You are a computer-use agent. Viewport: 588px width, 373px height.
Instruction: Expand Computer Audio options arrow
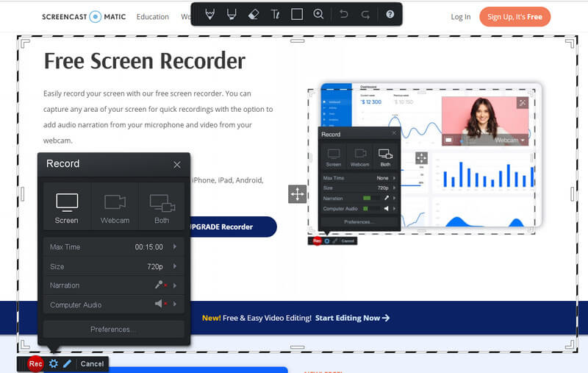[175, 304]
